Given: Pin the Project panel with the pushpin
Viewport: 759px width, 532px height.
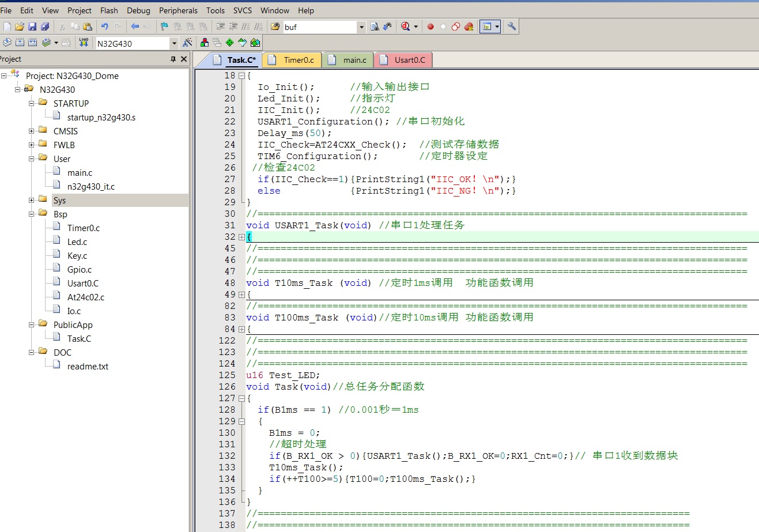Looking at the screenshot, I should pyautogui.click(x=173, y=59).
